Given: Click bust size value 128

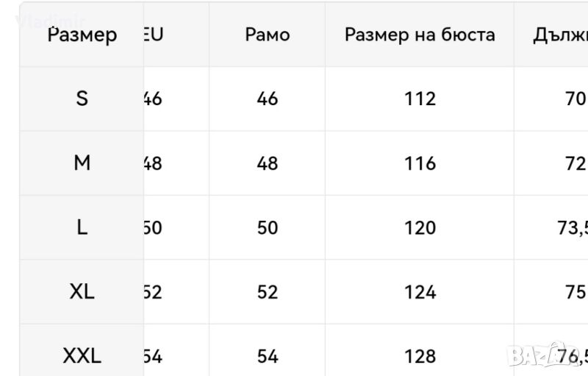Looking at the screenshot, I should (x=420, y=357).
